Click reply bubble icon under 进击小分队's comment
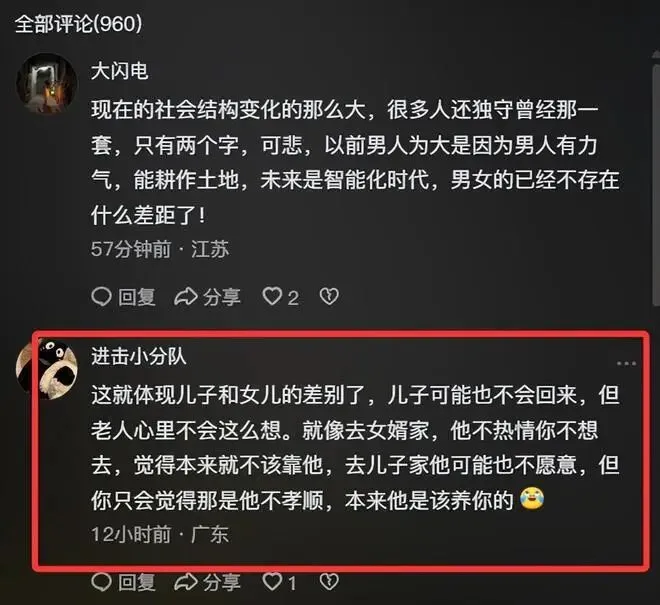Viewport: 660px width, 605px height. click(x=101, y=582)
